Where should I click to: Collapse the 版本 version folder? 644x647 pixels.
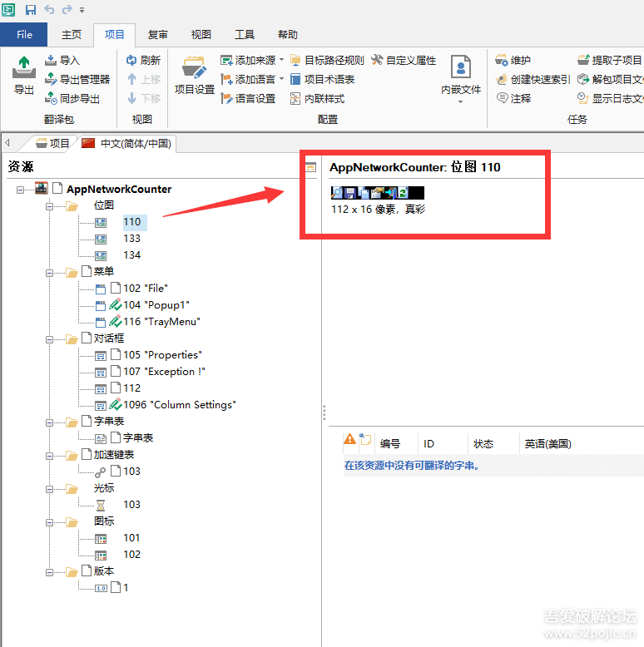(x=50, y=572)
